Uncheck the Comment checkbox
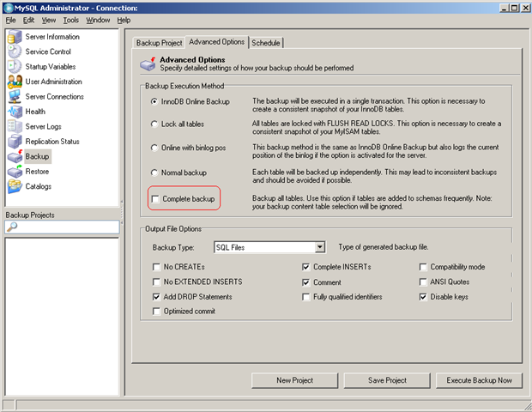 (x=306, y=282)
